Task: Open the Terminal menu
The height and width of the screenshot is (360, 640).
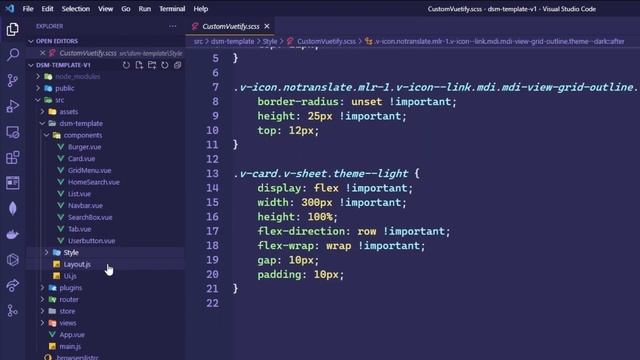Action: (x=172, y=9)
